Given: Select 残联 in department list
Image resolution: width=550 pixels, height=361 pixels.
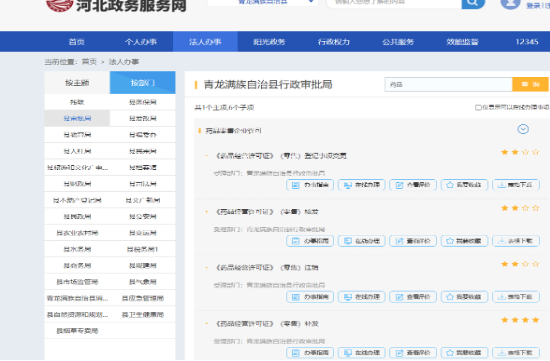Looking at the screenshot, I should (x=77, y=102).
